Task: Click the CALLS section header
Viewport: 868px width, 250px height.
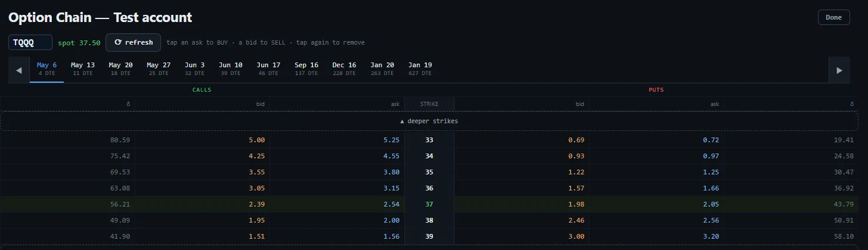Action: [201, 90]
